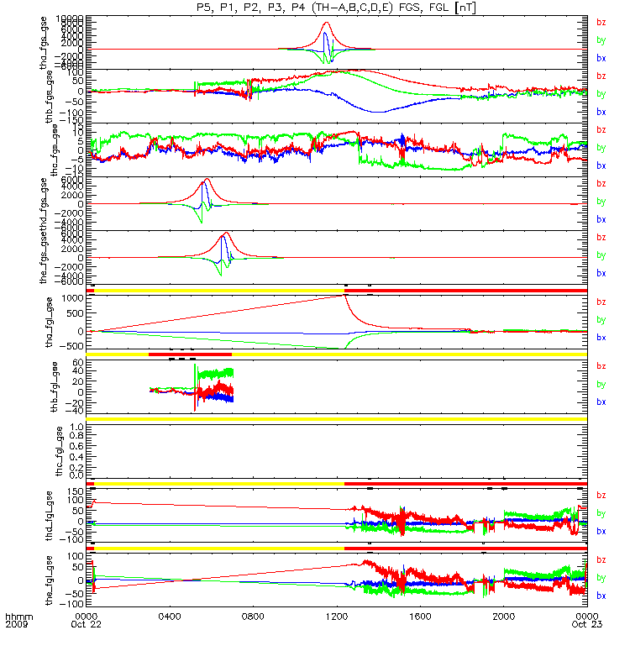
Task: Click the bz legend beside tha_fgl_gse panel
Action: pyautogui.click(x=601, y=302)
